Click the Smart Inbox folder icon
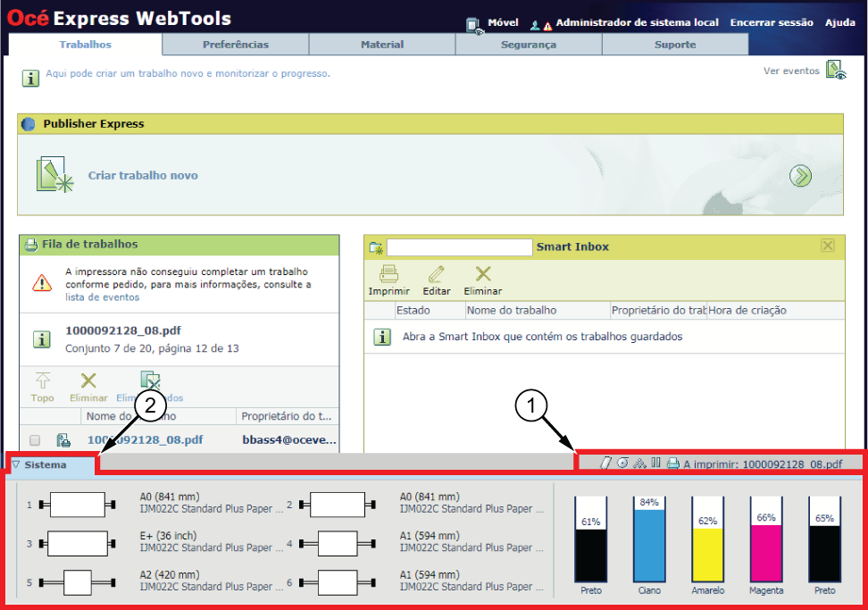This screenshot has width=868, height=610. 377,247
